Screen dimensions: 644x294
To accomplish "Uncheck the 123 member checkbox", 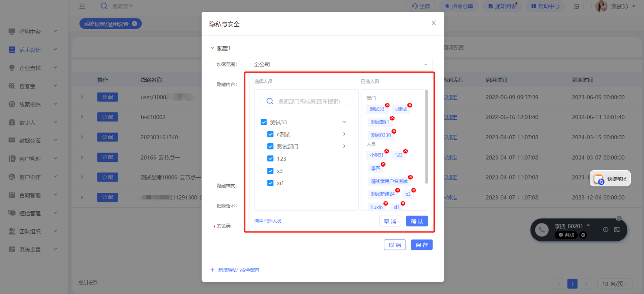I will pyautogui.click(x=270, y=159).
